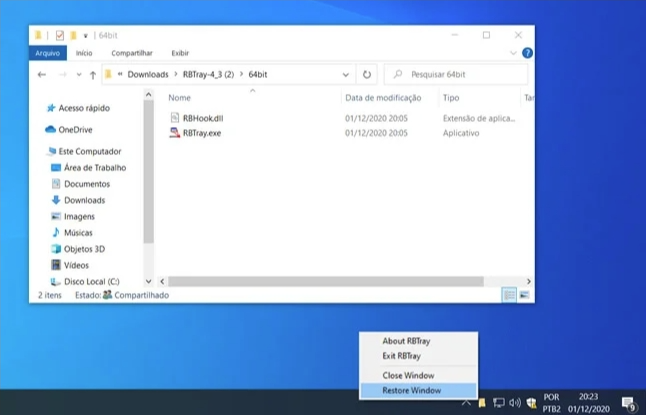Switch to the Compartilhar ribbon tab

click(x=132, y=53)
